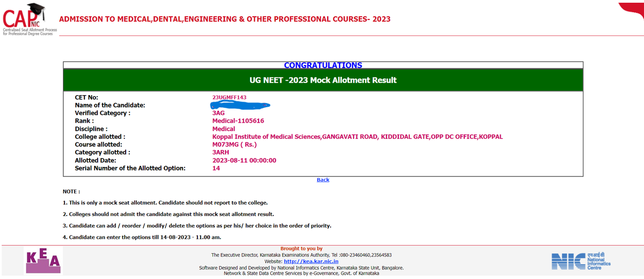This screenshot has height=279, width=644.
Task: Click the 'College allotted :' label
Action: pyautogui.click(x=100, y=137)
